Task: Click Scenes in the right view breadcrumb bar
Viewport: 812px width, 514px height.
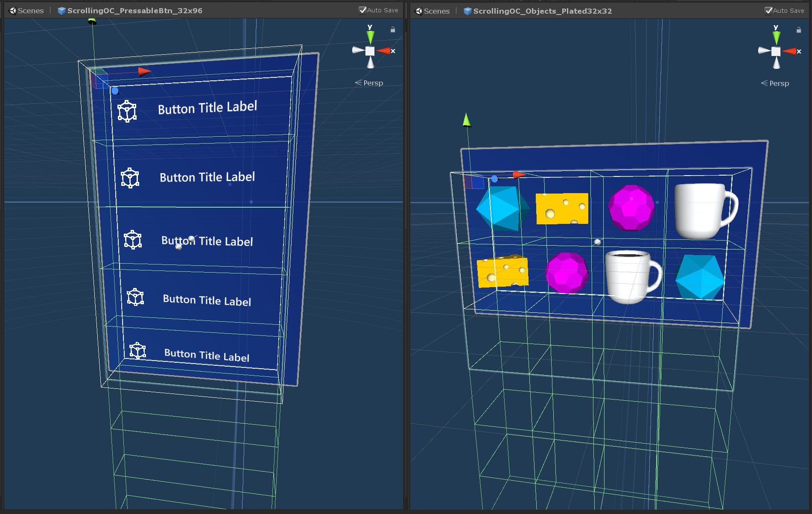Action: click(437, 11)
